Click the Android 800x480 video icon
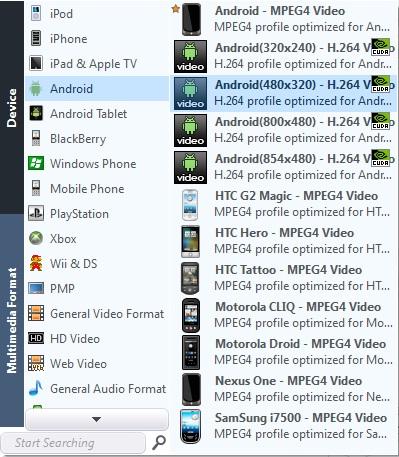 190,130
